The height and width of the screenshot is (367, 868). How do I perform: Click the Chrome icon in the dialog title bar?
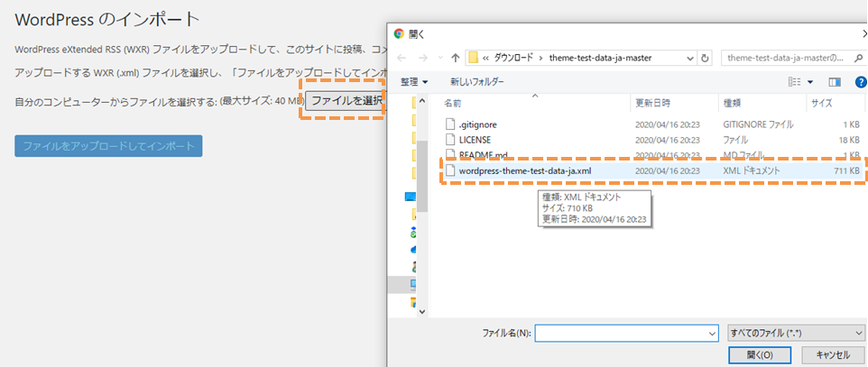(399, 33)
